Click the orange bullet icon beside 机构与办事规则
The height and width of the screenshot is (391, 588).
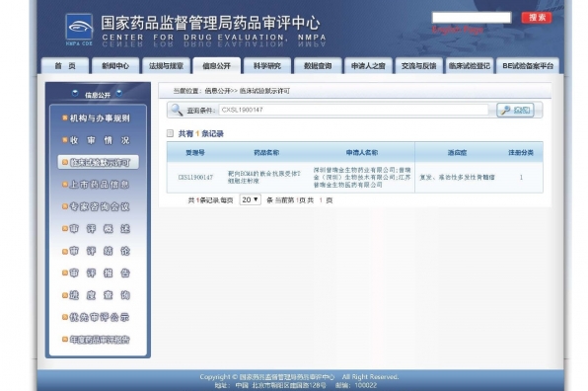[x=65, y=118]
